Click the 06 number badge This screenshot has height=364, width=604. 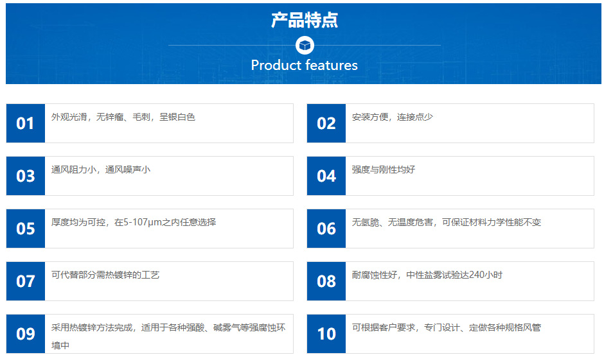tap(326, 229)
